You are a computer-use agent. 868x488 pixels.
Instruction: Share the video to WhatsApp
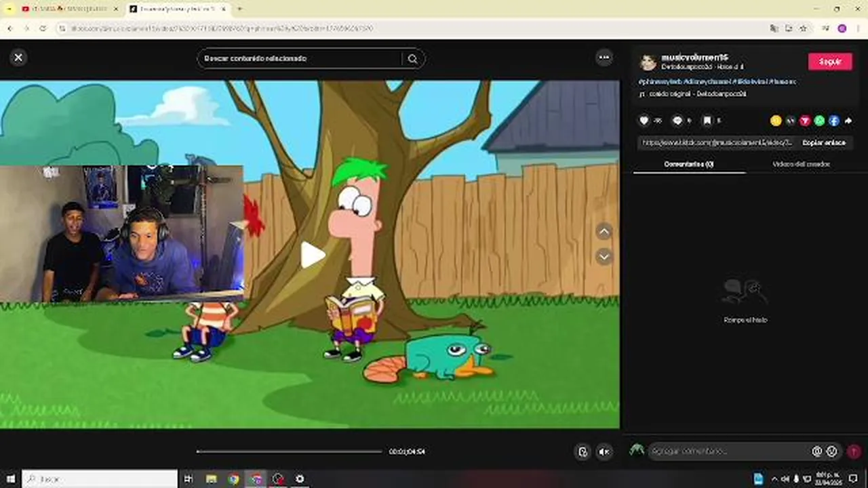click(819, 121)
